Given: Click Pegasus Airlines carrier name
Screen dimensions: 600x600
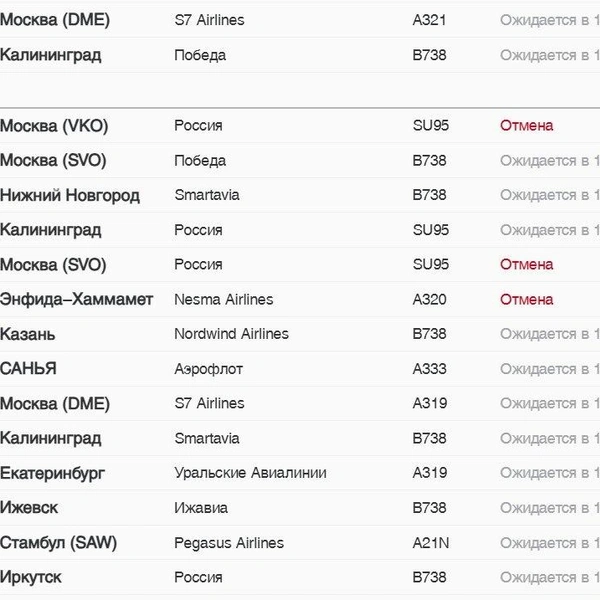Looking at the screenshot, I should (229, 543).
